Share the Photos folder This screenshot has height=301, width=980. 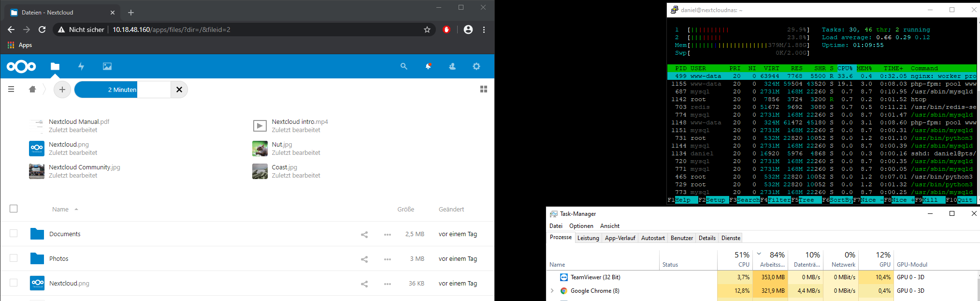[364, 259]
